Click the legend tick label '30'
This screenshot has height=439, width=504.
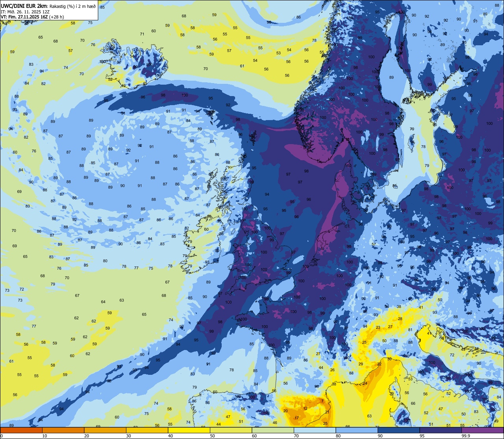pyautogui.click(x=129, y=436)
